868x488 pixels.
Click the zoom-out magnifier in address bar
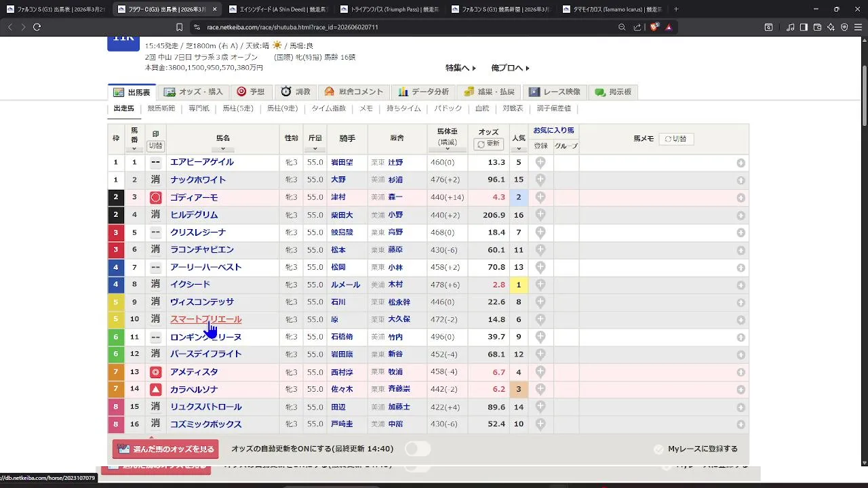point(622,27)
